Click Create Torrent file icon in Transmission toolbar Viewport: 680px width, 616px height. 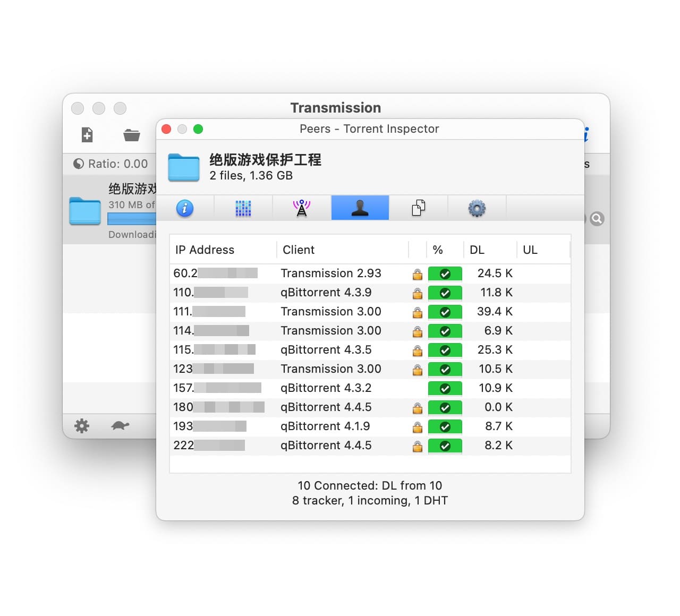[x=87, y=135]
